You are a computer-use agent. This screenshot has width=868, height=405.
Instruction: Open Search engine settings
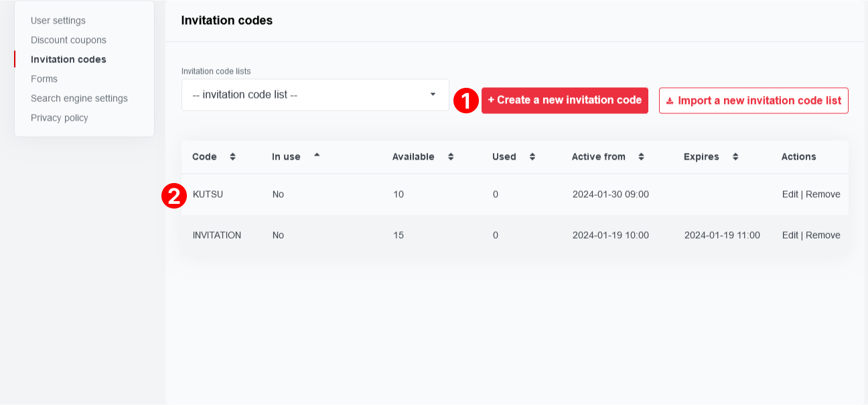[79, 98]
